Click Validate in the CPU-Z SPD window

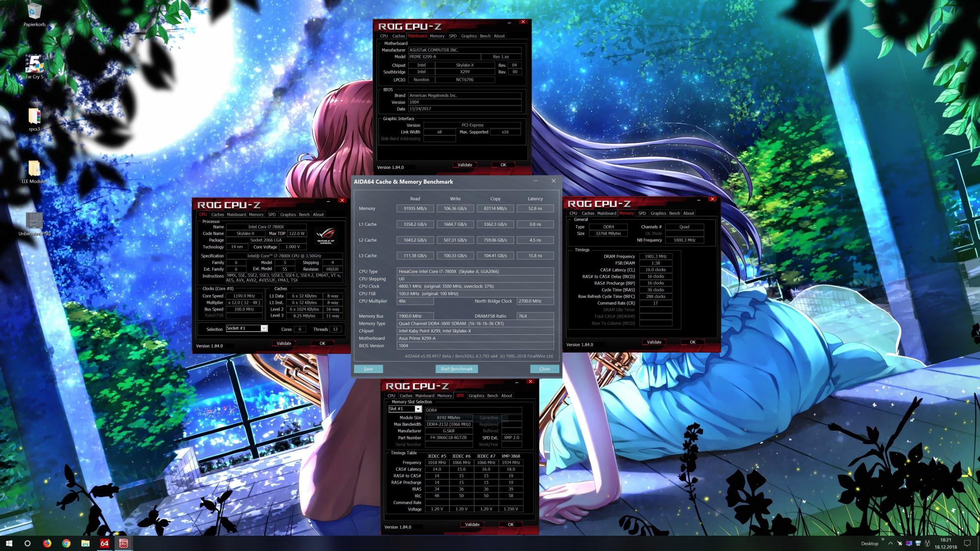(x=472, y=524)
